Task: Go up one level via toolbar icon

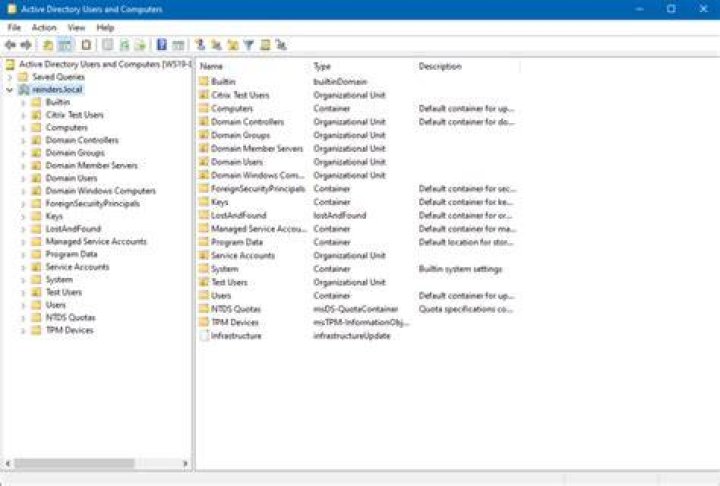Action: click(48, 45)
